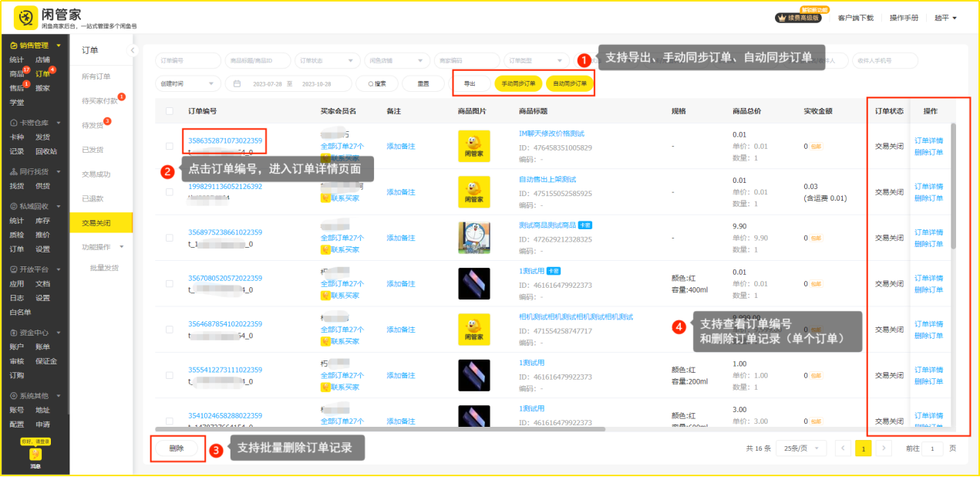
Task: Go to next page arrow in pagination
Action: pyautogui.click(x=884, y=448)
